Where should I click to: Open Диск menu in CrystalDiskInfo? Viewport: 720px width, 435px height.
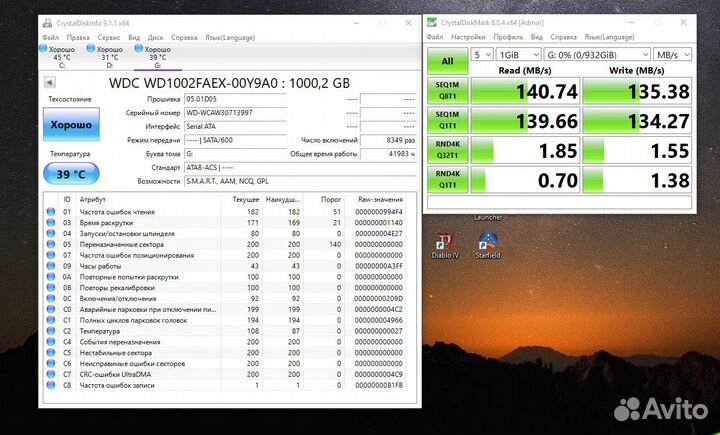[155, 38]
